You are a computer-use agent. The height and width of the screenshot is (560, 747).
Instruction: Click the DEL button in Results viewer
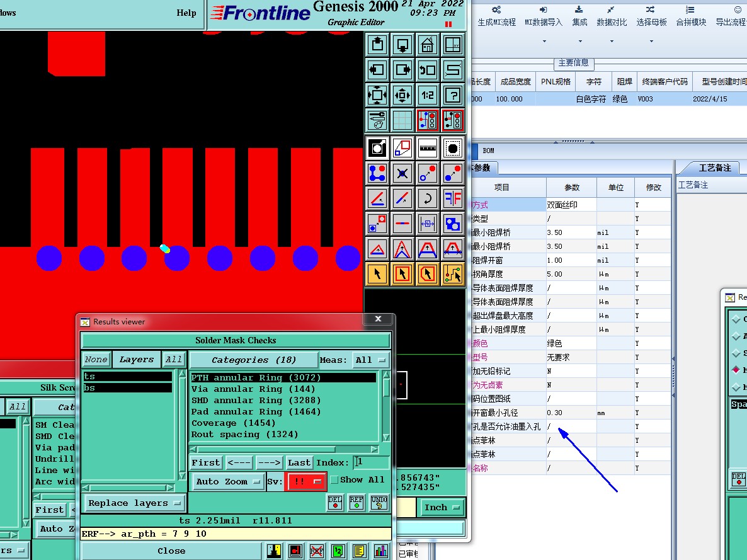tap(335, 502)
